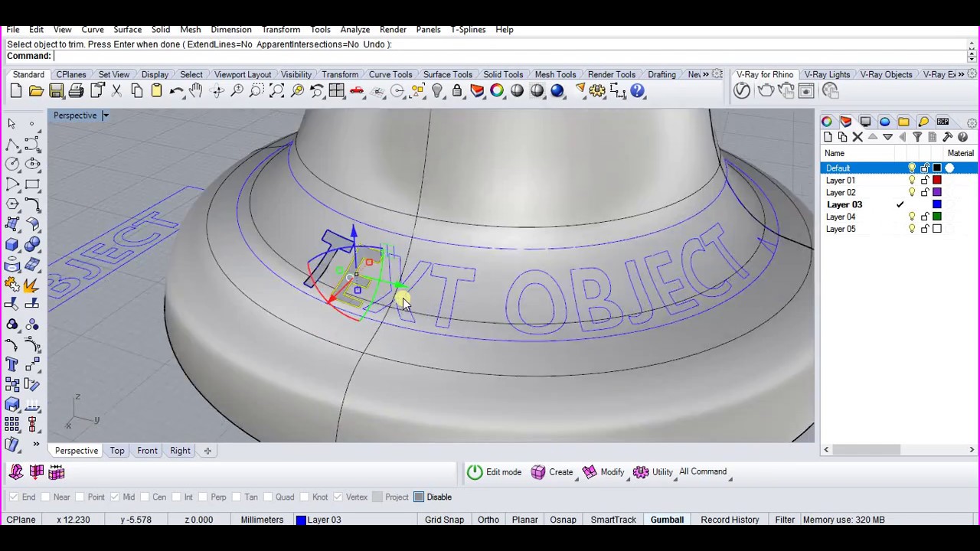980x551 pixels.
Task: Click the Box solid tool in sidebar
Action: click(12, 245)
